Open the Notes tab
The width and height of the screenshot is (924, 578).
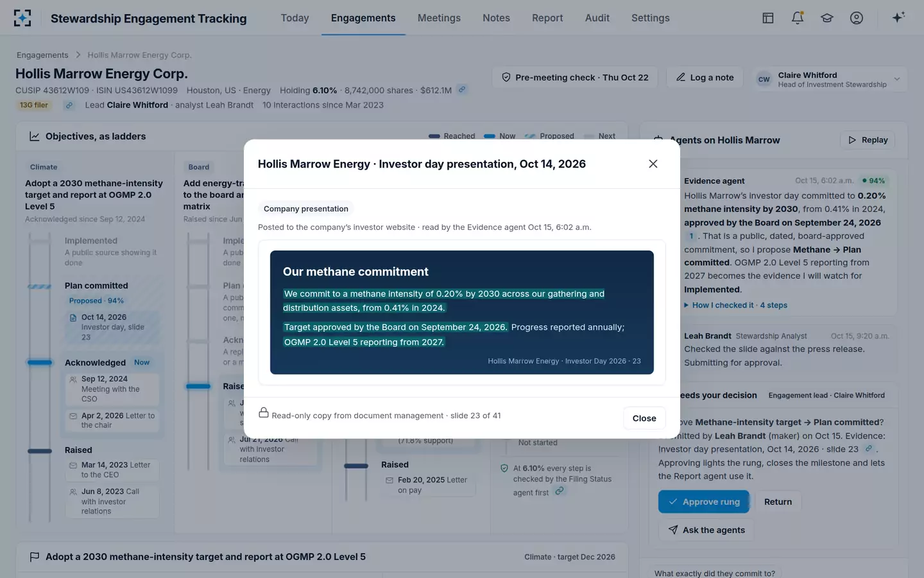496,18
